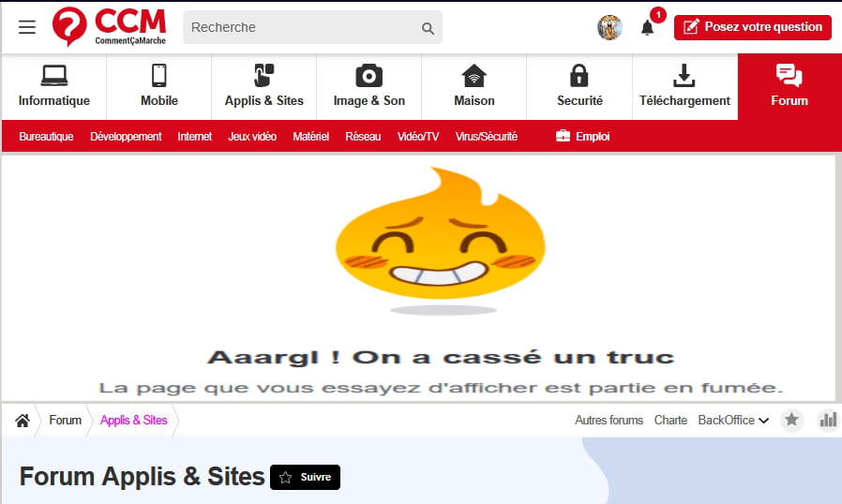Click Posez votre question button
This screenshot has width=842, height=504.
tap(753, 27)
